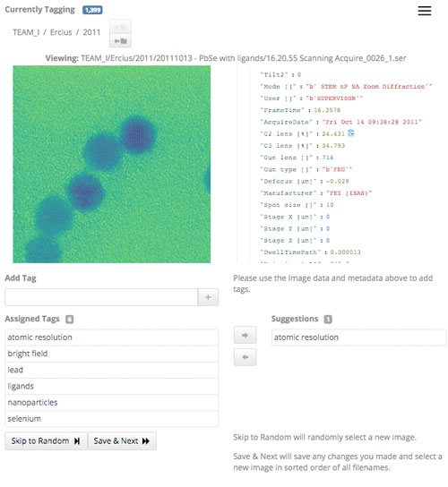Click the lower folder-back navigation button

[120, 40]
